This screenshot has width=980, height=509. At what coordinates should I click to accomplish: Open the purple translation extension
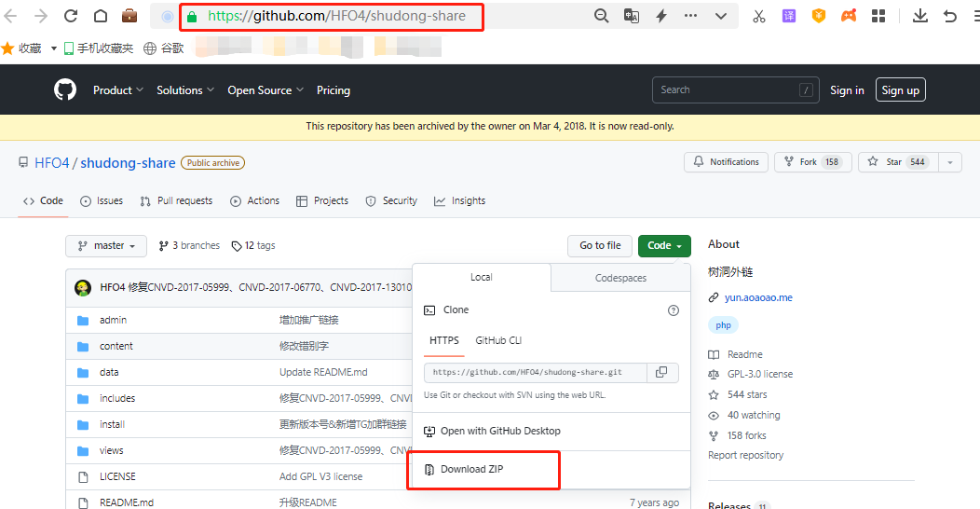[x=789, y=16]
